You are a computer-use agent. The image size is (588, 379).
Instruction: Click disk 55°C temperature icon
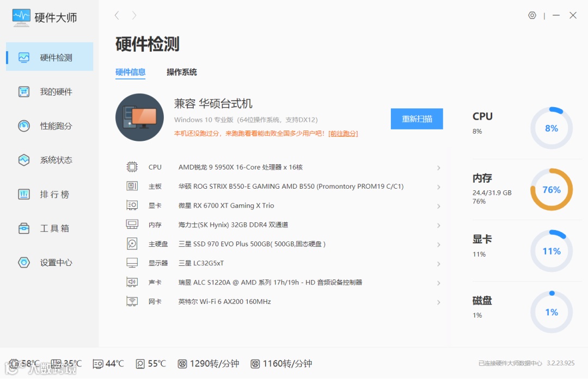(140, 364)
